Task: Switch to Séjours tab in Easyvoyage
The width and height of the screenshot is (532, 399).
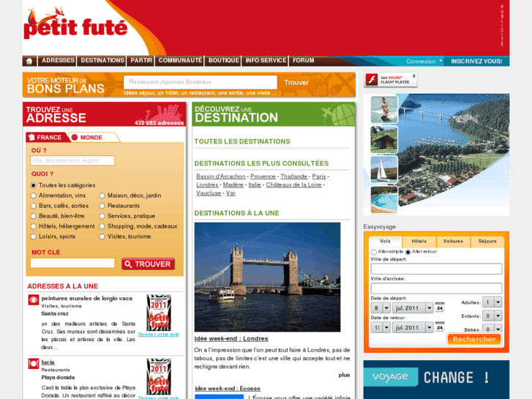Action: [x=487, y=242]
